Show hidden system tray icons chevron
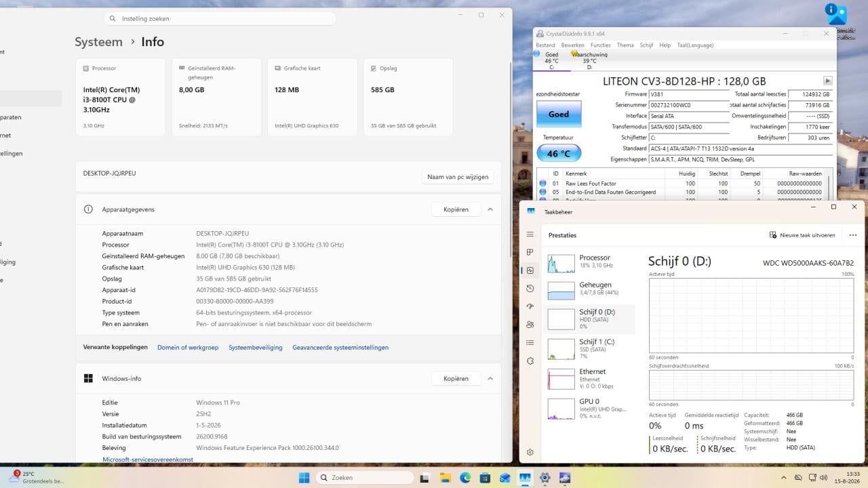868x488 pixels. (785, 478)
